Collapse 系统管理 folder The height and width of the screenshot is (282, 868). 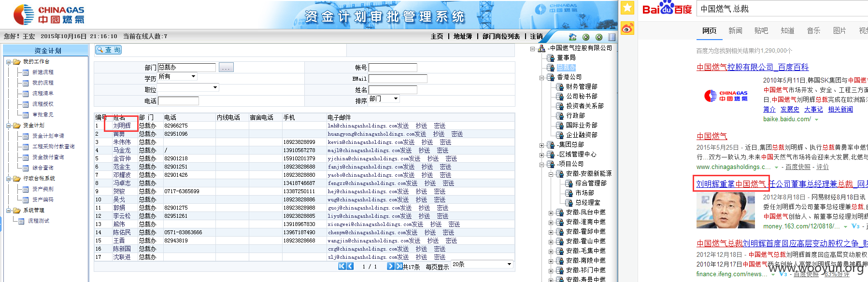click(x=8, y=211)
